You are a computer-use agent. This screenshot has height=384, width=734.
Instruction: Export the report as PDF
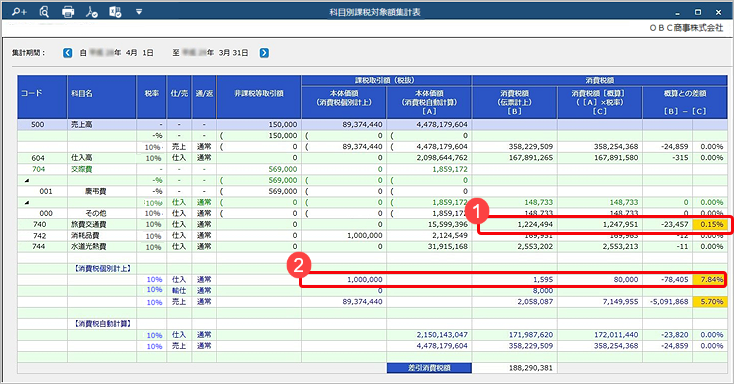pos(92,12)
